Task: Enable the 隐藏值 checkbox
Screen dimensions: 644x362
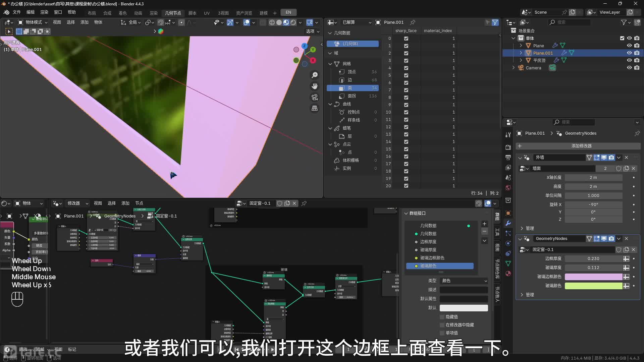Action: click(442, 317)
